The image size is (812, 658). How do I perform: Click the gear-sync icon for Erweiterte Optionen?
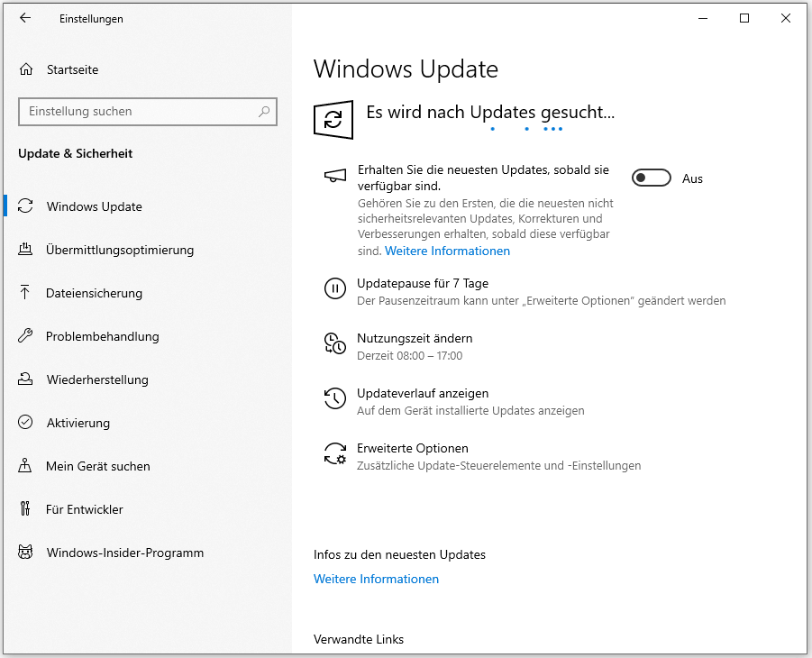pyautogui.click(x=335, y=452)
